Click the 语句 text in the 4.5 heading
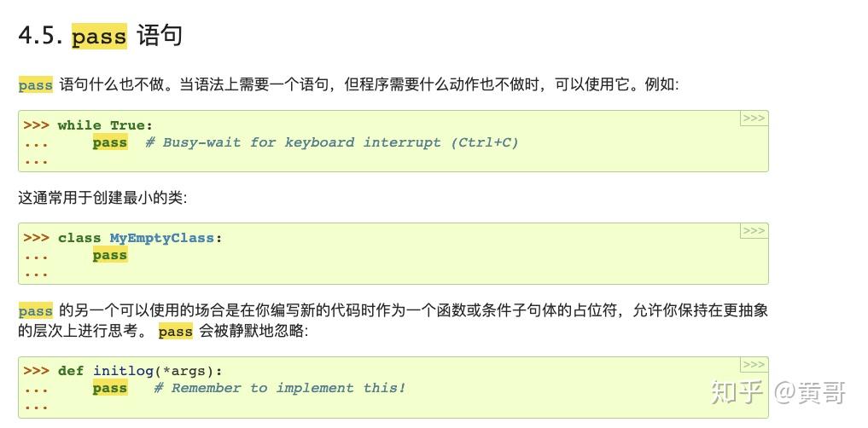The height and width of the screenshot is (428, 868). coord(160,37)
